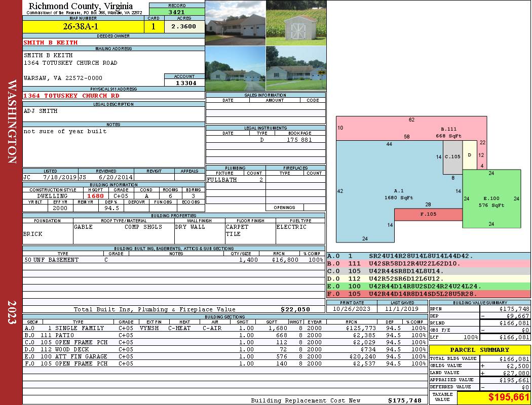This screenshot has height=405, width=532.
Task: Select deeded owner SMITH B KEITH in red
Action: tap(51, 43)
